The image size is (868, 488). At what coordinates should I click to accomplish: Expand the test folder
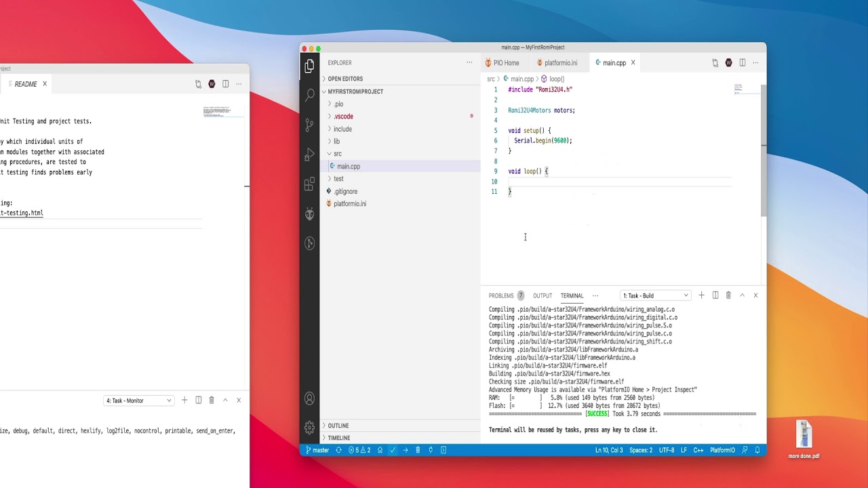tap(338, 179)
